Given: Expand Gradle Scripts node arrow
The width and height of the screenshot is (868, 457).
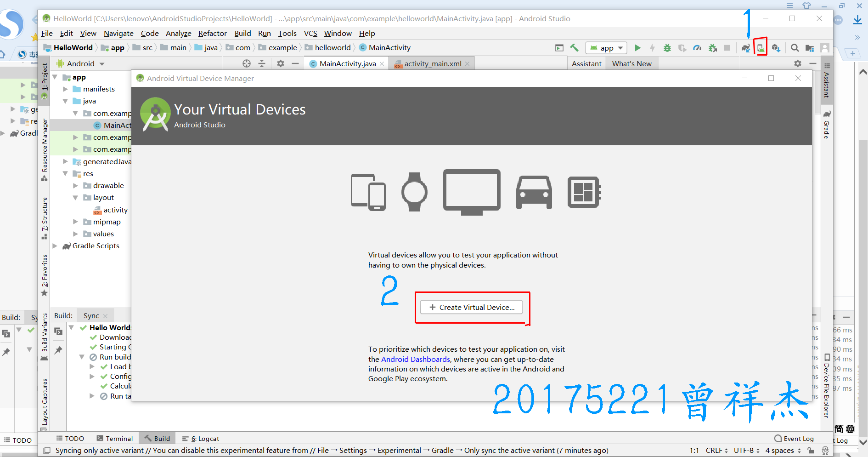Looking at the screenshot, I should point(55,246).
